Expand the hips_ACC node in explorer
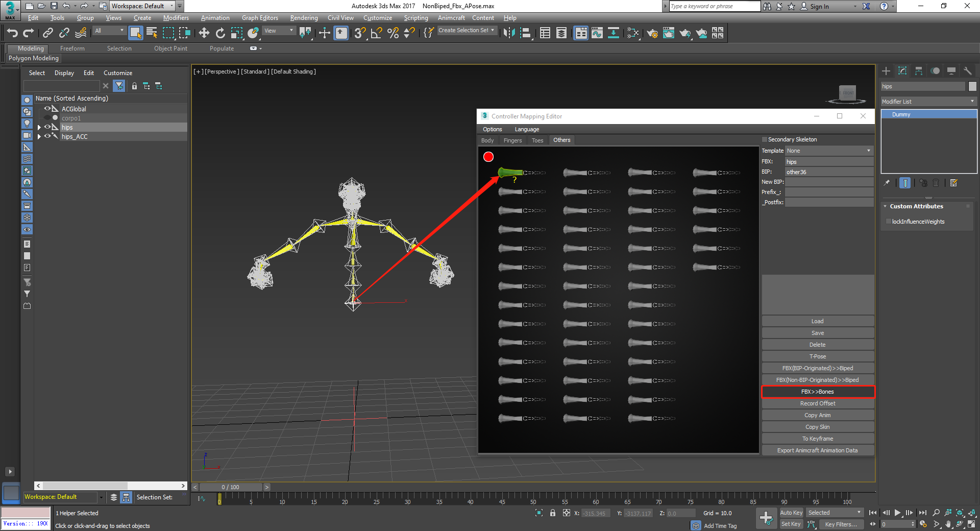The height and width of the screenshot is (531, 980). coord(39,137)
